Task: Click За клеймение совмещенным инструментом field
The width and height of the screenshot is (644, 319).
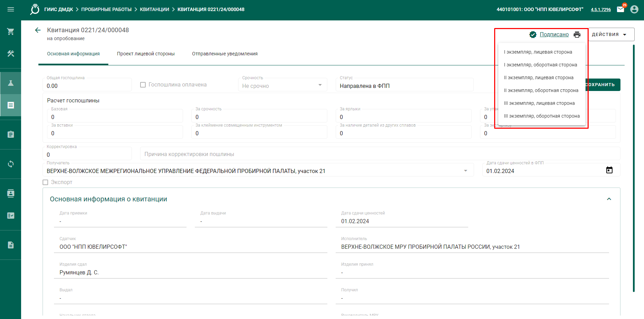Action: coord(259,132)
